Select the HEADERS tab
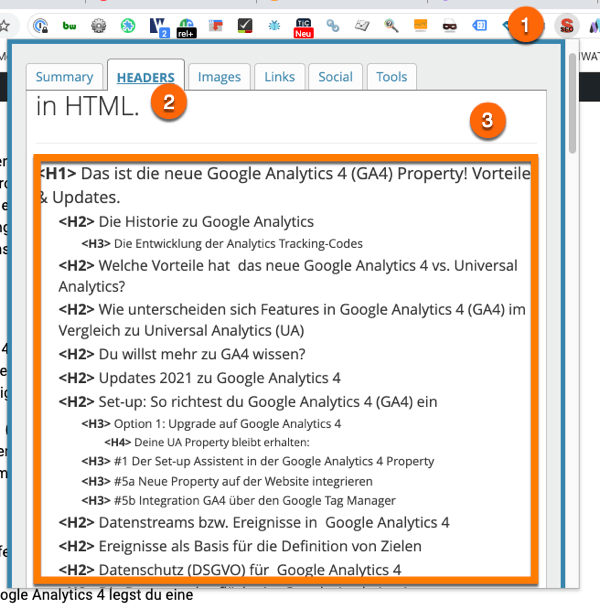600x609 pixels. (x=146, y=77)
